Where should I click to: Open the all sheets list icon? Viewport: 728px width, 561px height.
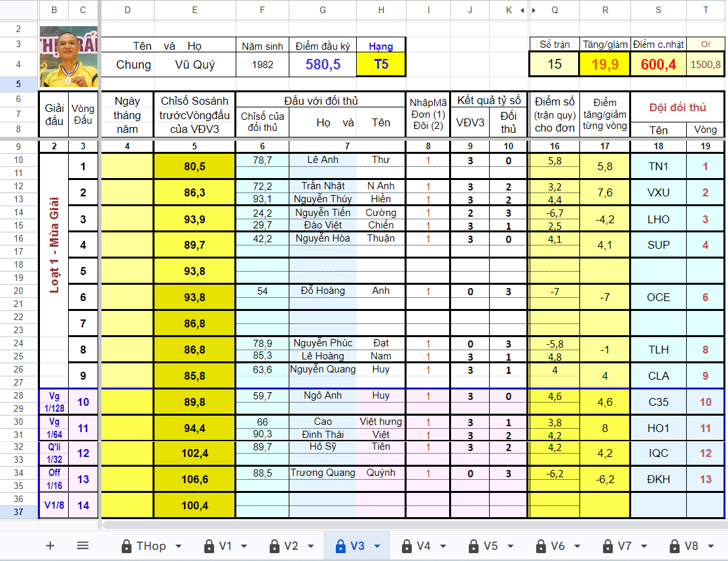pyautogui.click(x=82, y=545)
